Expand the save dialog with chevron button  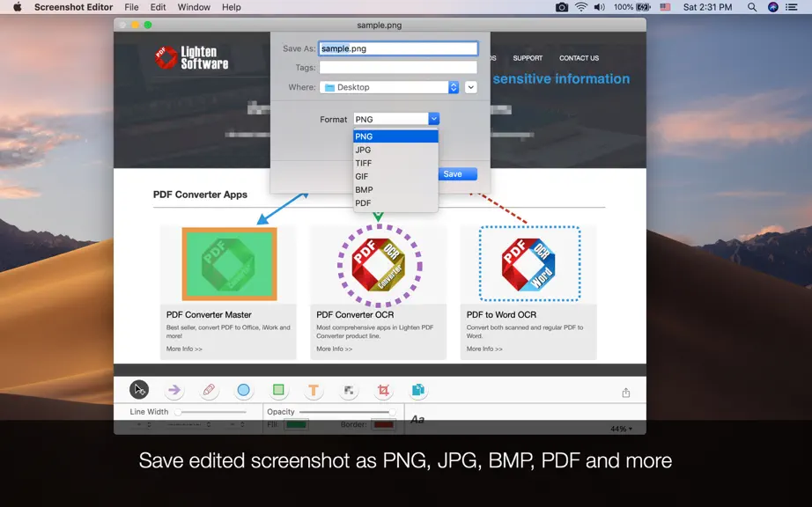(471, 87)
